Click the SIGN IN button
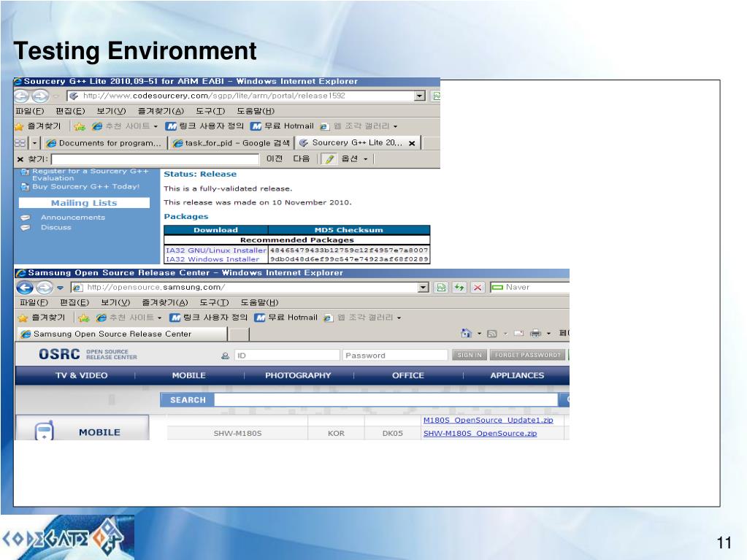The height and width of the screenshot is (560, 747). [470, 355]
